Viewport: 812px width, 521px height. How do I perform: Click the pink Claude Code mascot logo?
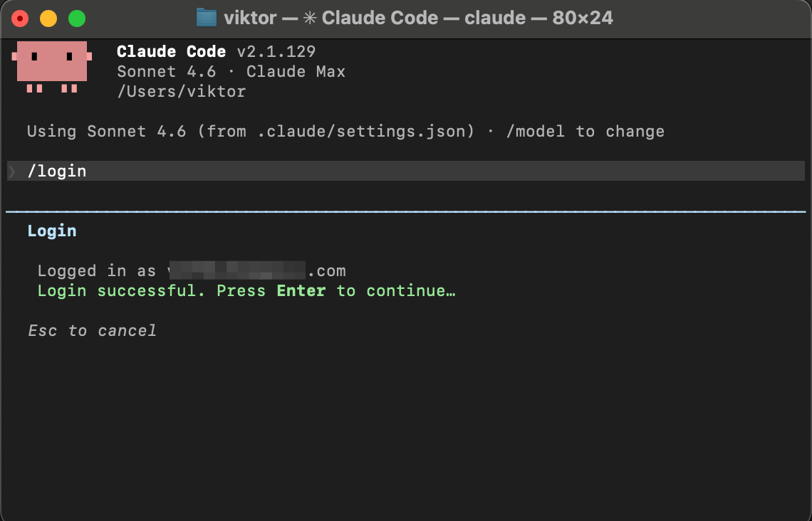click(52, 67)
